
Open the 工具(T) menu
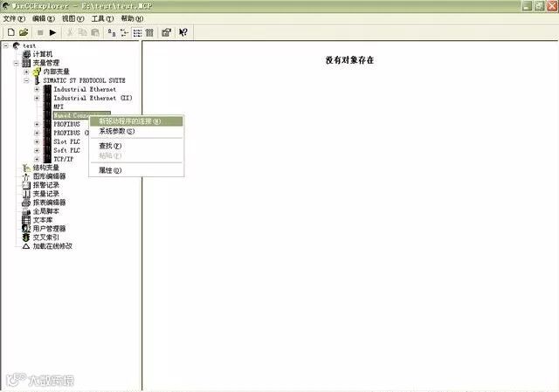pos(103,18)
